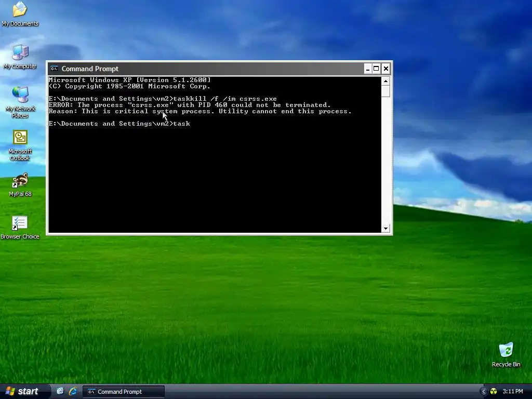The image size is (532, 399).
Task: Maximize the Command Prompt window
Action: click(376, 69)
